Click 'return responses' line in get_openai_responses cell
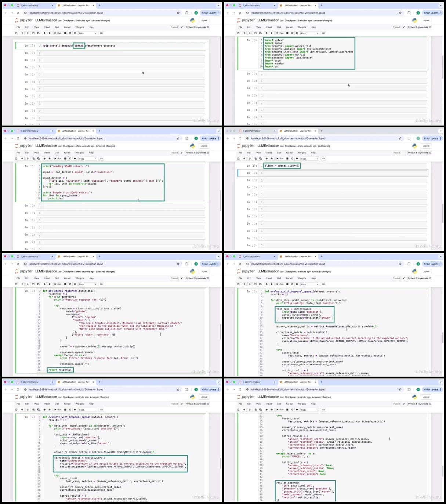446x504 pixels. click(x=60, y=370)
